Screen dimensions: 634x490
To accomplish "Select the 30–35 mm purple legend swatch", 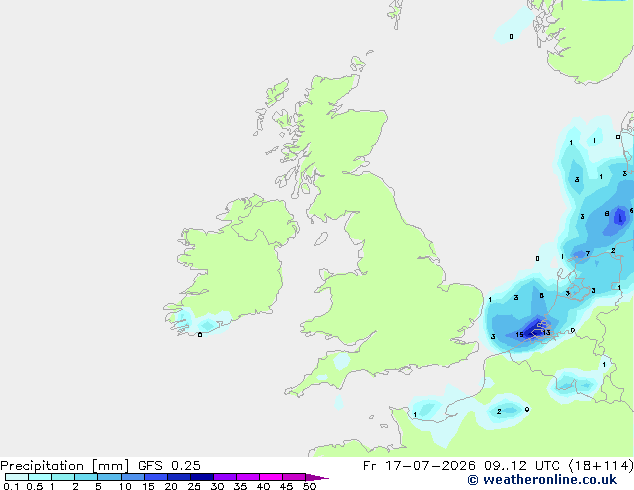I will click(x=225, y=477).
